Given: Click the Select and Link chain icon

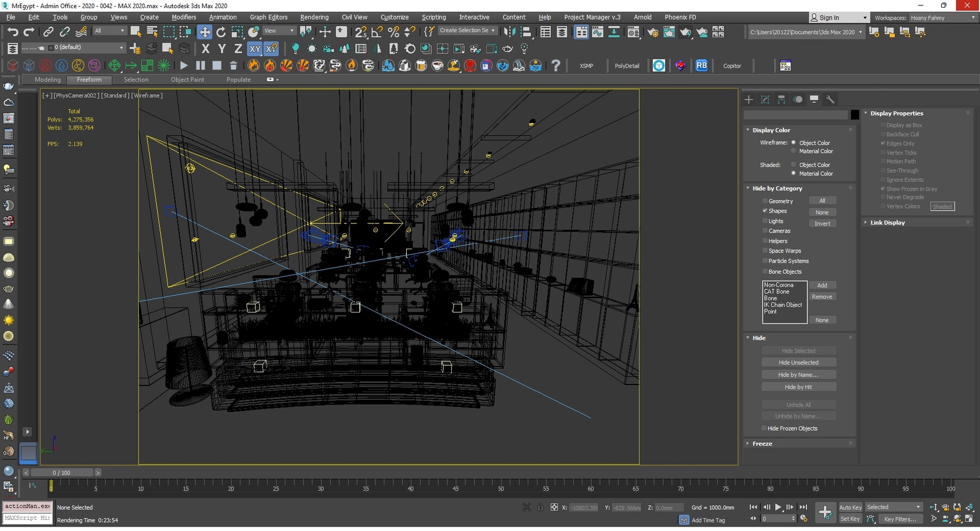Looking at the screenshot, I should (48, 32).
